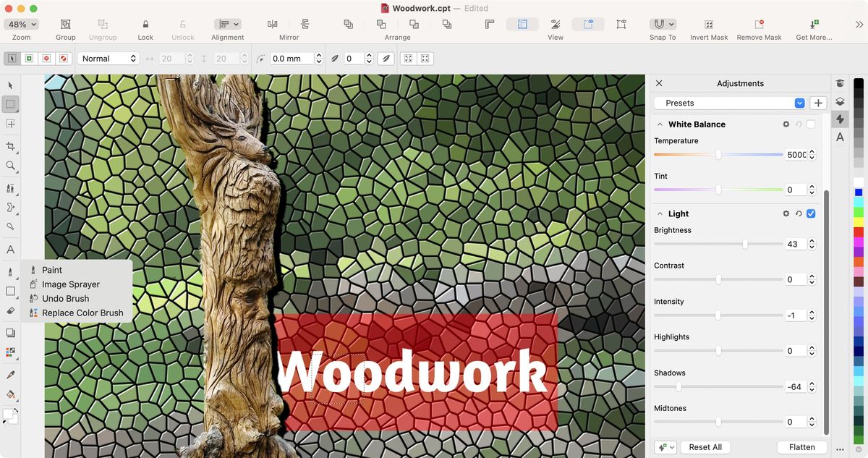
Task: Disable the Light adjustment checkbox
Action: point(811,213)
